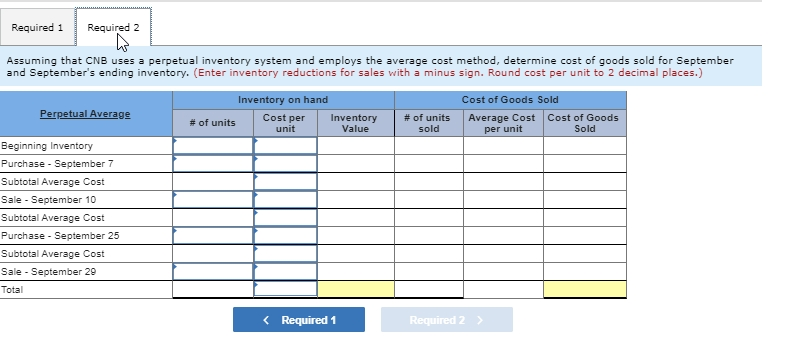Image resolution: width=788 pixels, height=360 pixels.
Task: Click the 'Purchase - September 25' row label
Action: point(60,236)
